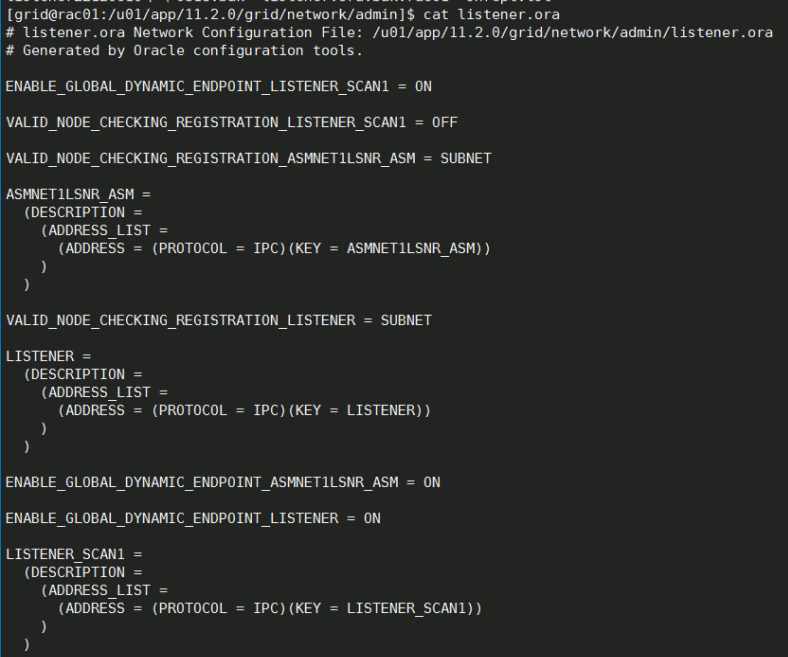Click the ADDRESS line with KEY = LISTENER
This screenshot has width=788, height=657.
point(244,410)
